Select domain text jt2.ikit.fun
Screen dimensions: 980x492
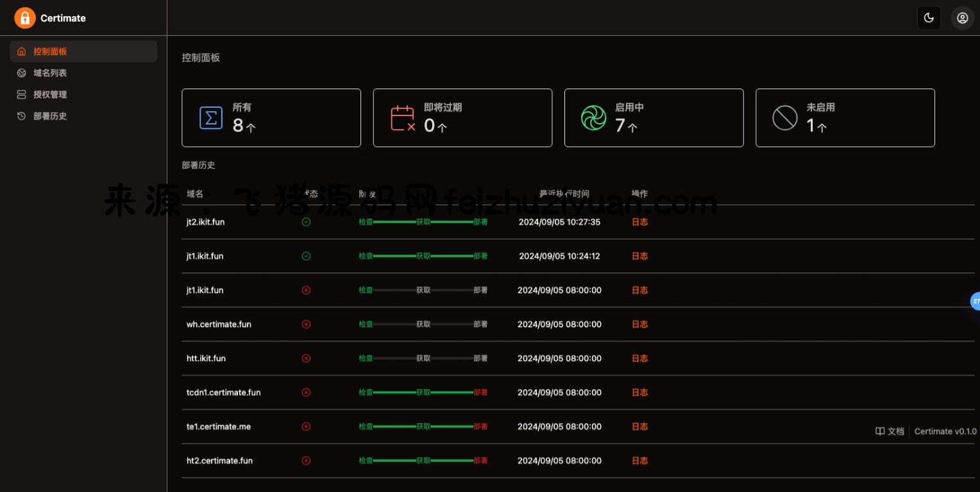[205, 222]
